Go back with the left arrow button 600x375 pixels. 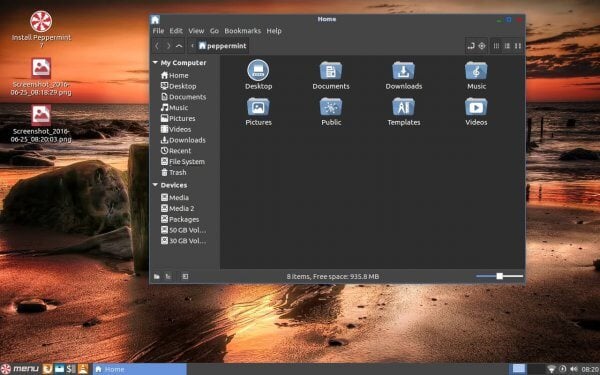click(x=157, y=46)
